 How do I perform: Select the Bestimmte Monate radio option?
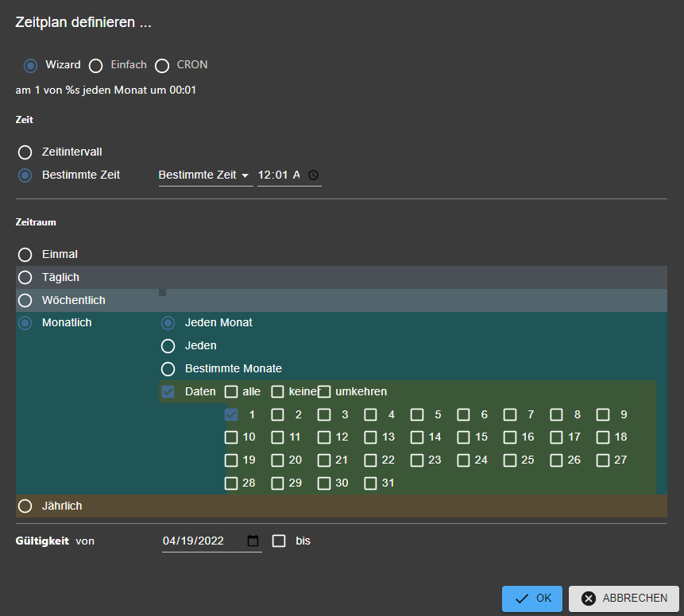(x=168, y=368)
